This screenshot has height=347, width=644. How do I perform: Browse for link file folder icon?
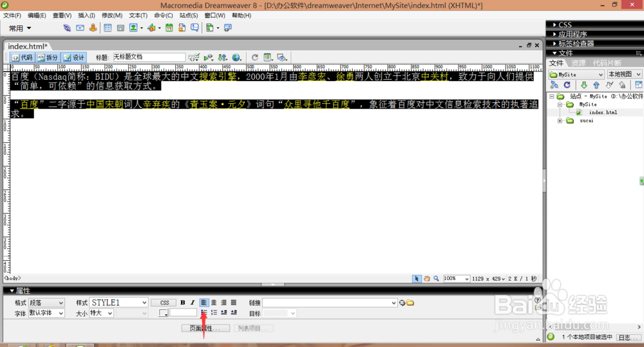[x=410, y=303]
